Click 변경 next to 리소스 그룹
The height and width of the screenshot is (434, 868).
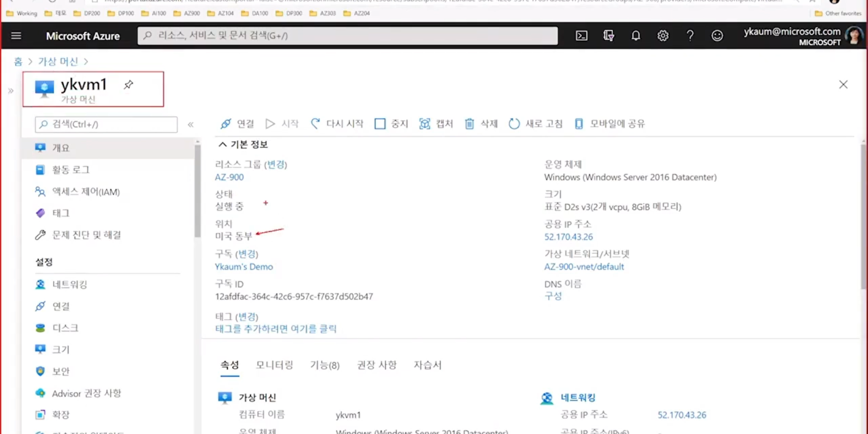276,164
